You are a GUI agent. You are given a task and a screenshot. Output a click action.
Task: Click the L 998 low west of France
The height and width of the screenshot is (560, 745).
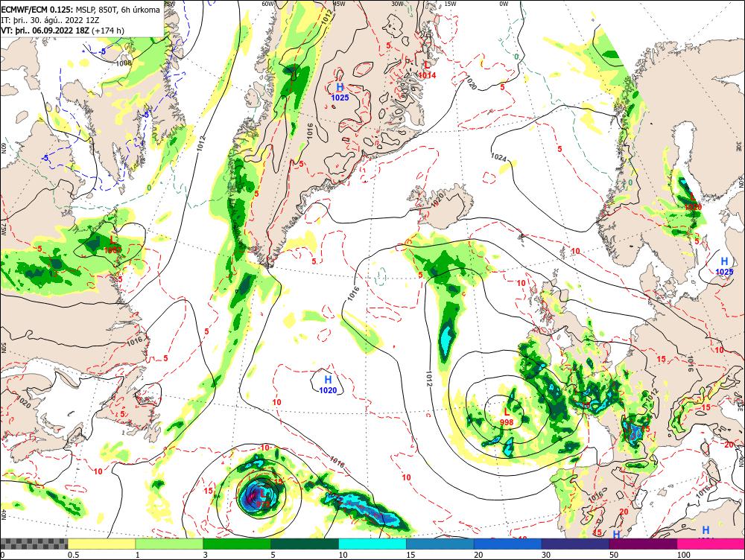pyautogui.click(x=507, y=416)
